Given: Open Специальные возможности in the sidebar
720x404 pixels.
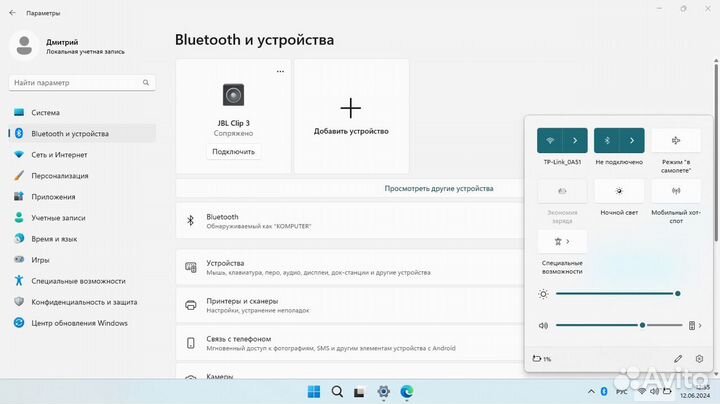Looking at the screenshot, I should (x=82, y=281).
